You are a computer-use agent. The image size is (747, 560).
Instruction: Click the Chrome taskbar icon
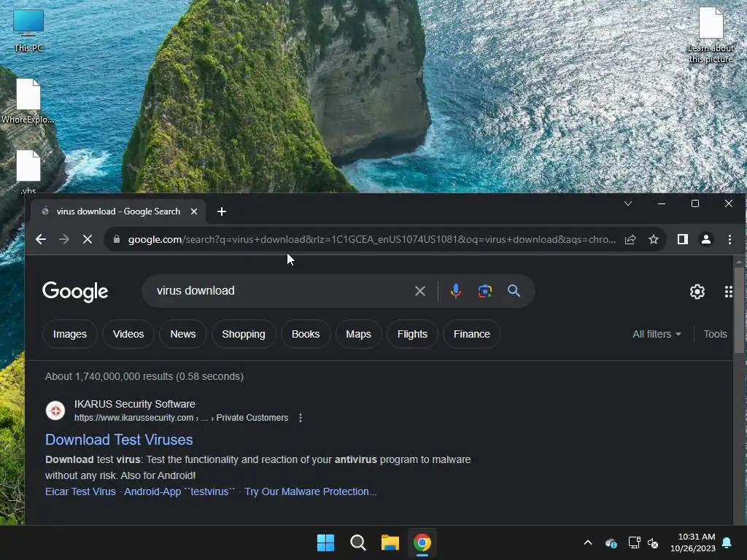[x=422, y=542]
